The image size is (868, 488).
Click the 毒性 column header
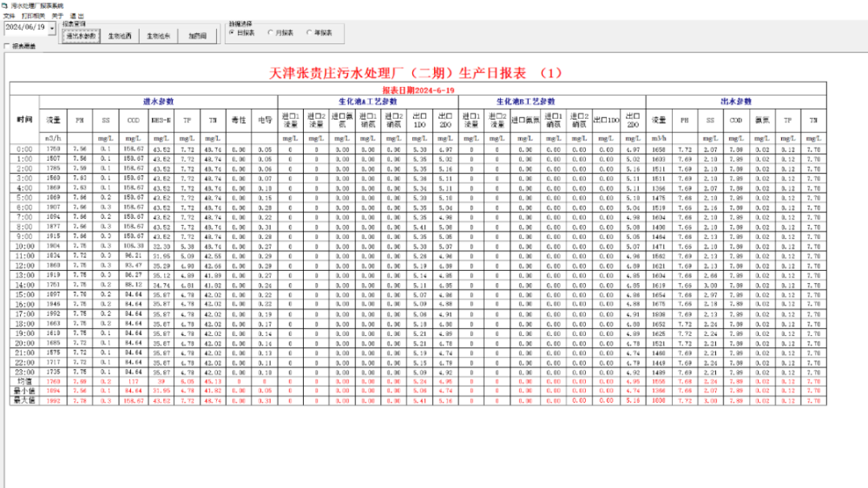(x=239, y=121)
